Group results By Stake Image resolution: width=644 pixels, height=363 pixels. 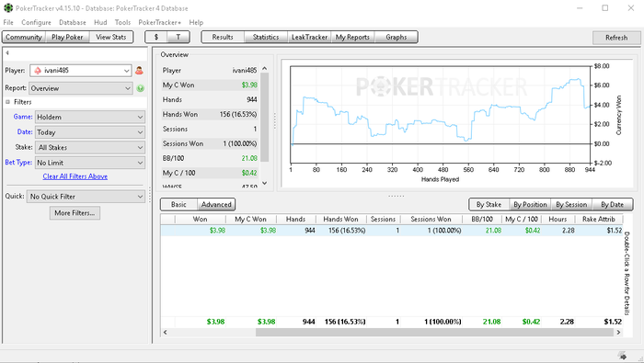tap(489, 204)
